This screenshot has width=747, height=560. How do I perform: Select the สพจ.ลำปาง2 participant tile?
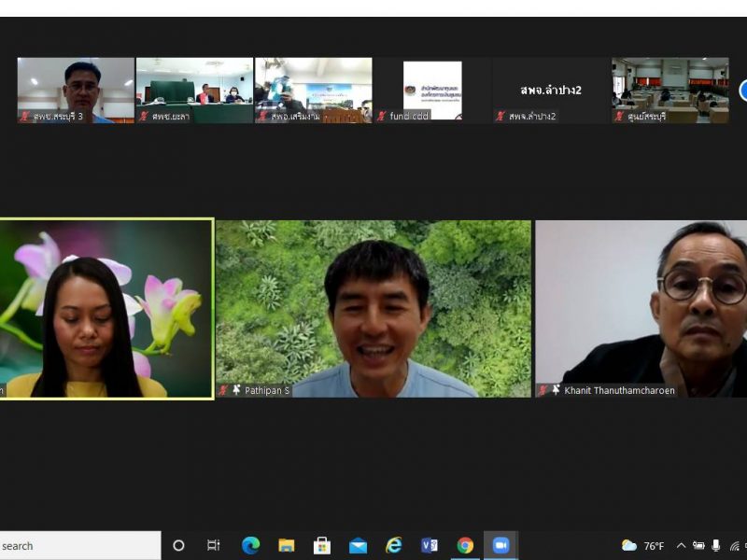(x=550, y=91)
